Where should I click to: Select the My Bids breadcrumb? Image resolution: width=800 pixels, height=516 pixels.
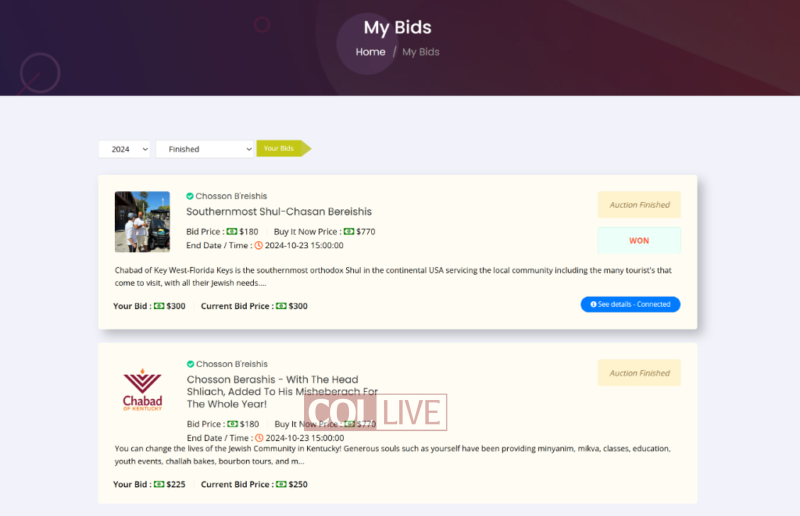420,52
